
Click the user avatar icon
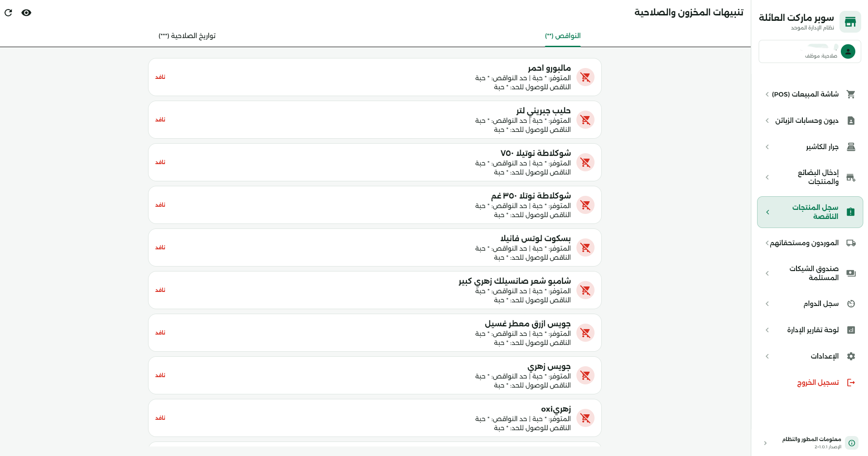tap(848, 52)
